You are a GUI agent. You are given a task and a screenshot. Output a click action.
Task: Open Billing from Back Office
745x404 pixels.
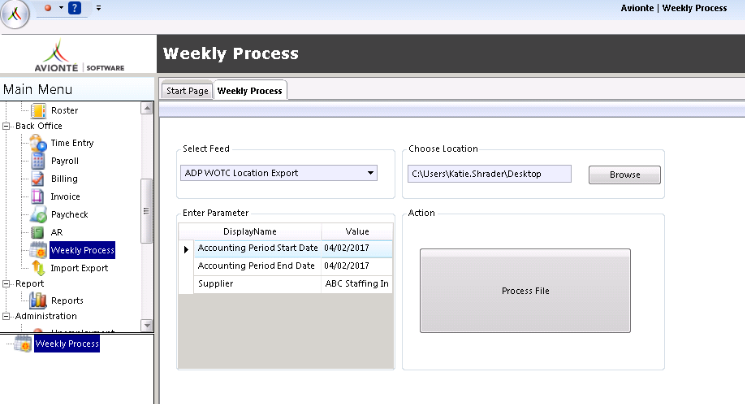(64, 179)
